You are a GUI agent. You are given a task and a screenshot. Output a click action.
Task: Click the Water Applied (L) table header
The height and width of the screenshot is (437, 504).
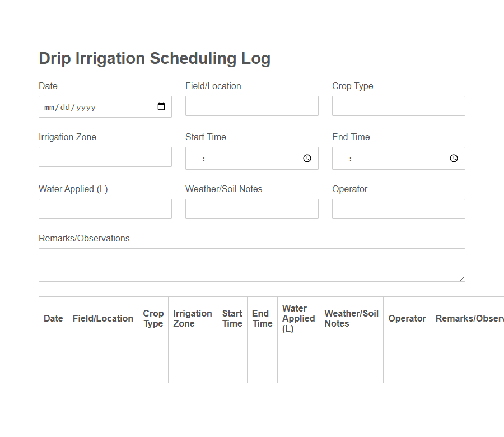click(x=298, y=318)
